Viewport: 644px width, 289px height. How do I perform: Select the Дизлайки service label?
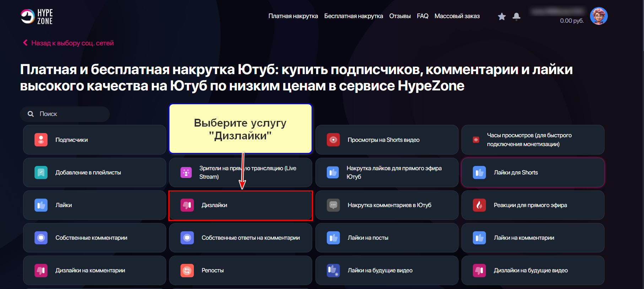point(214,205)
